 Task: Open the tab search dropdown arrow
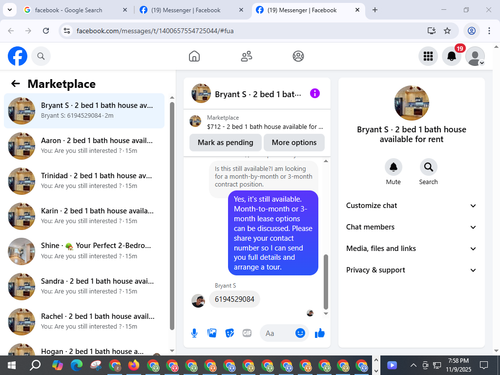[x=10, y=10]
